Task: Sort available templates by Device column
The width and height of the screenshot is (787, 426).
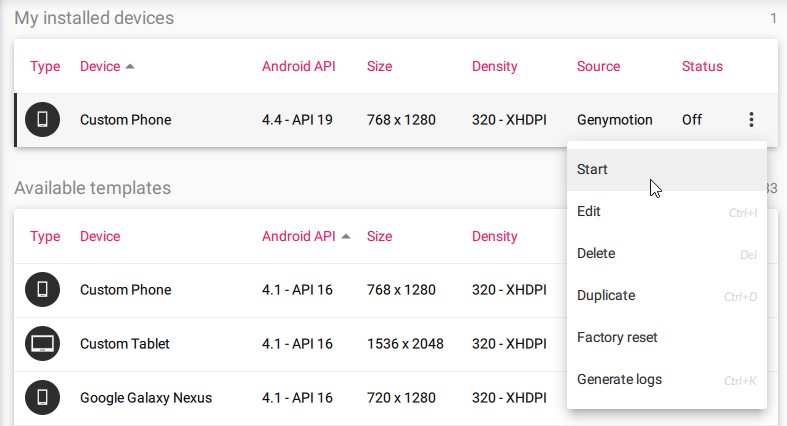Action: (100, 236)
